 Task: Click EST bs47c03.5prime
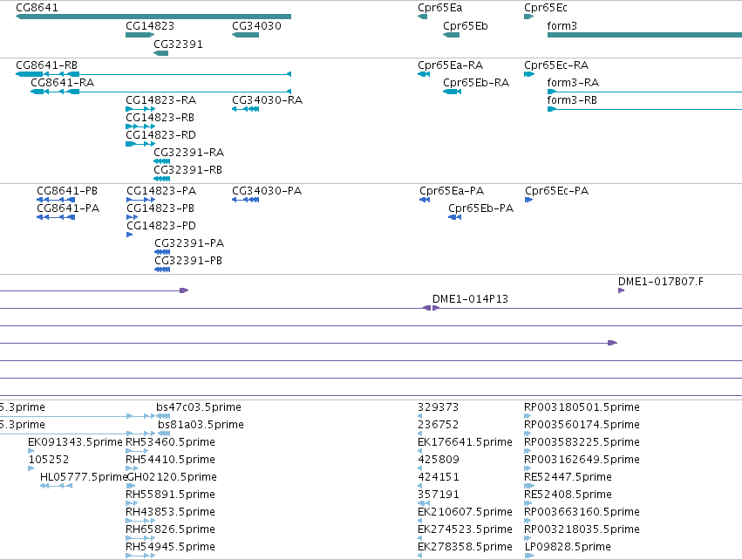pyautogui.click(x=163, y=416)
